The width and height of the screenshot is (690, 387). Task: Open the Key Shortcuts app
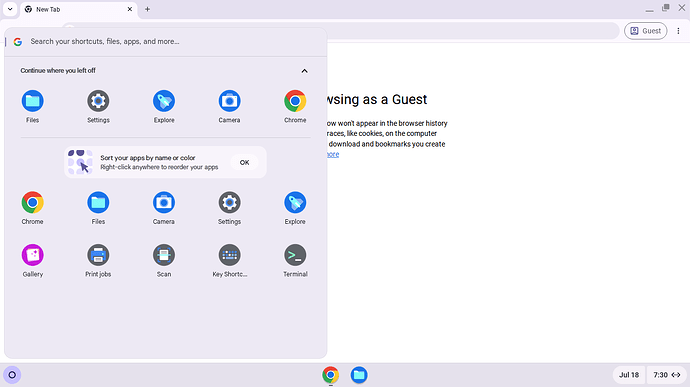pyautogui.click(x=229, y=260)
